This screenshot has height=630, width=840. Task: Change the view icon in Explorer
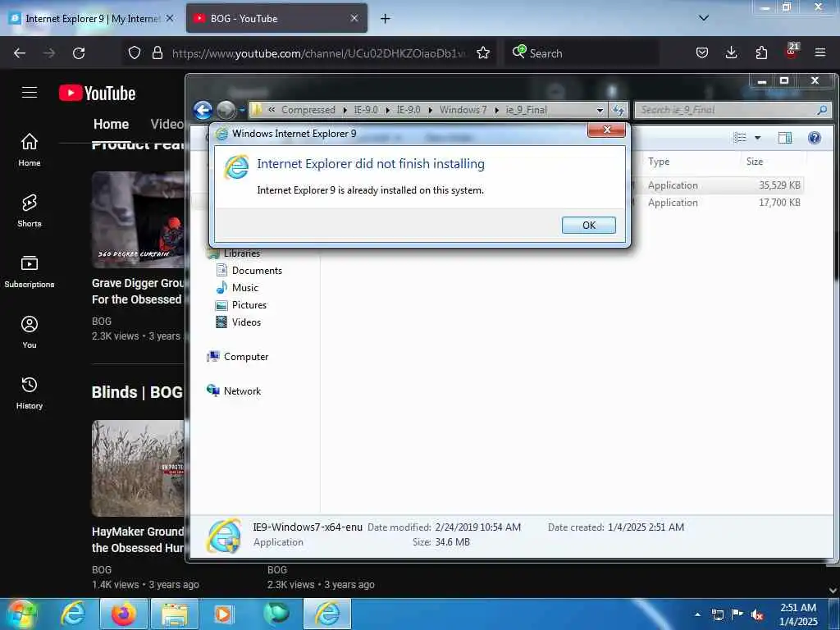click(x=740, y=138)
